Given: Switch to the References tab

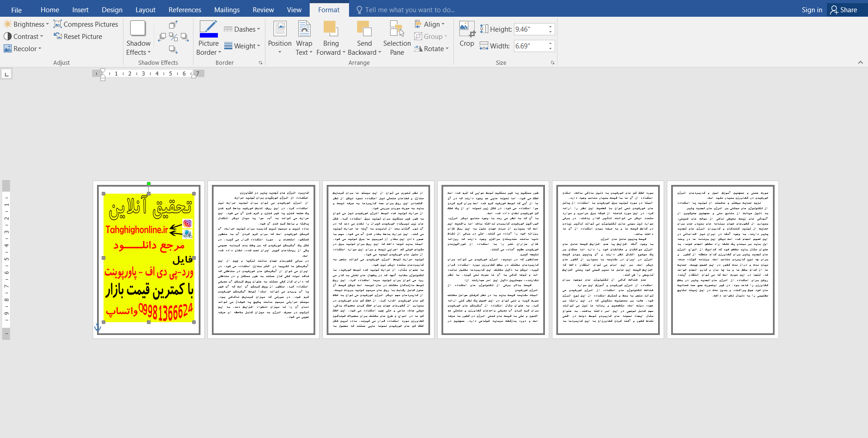Looking at the screenshot, I should point(185,10).
